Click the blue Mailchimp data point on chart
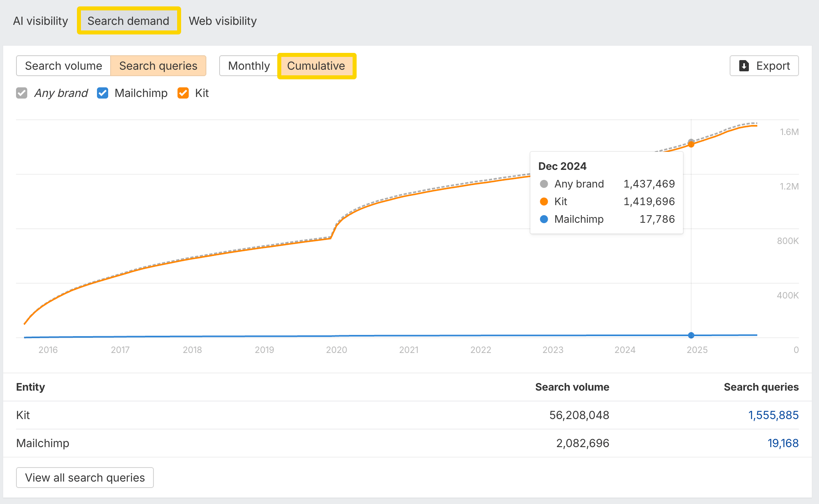Screen dimensions: 819x504 coord(691,335)
